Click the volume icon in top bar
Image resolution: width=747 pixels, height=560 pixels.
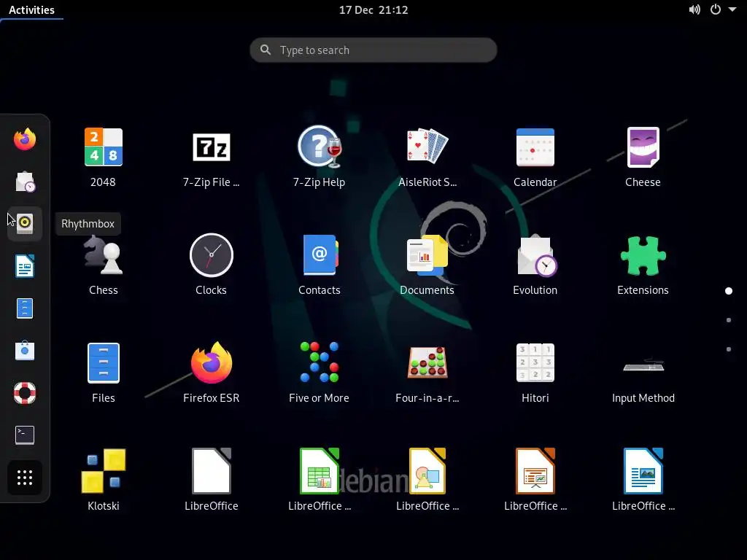694,9
